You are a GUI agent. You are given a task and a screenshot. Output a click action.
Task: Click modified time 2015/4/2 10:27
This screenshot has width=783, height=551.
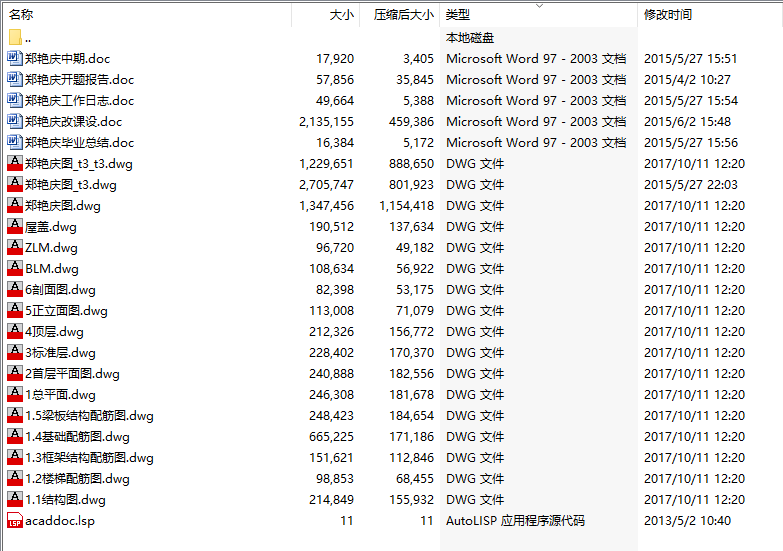click(687, 80)
